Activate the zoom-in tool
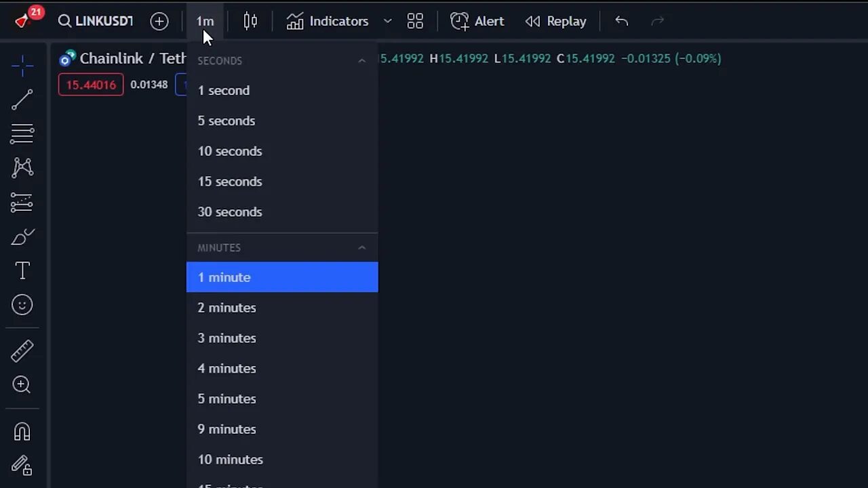868x488 pixels. tap(22, 385)
